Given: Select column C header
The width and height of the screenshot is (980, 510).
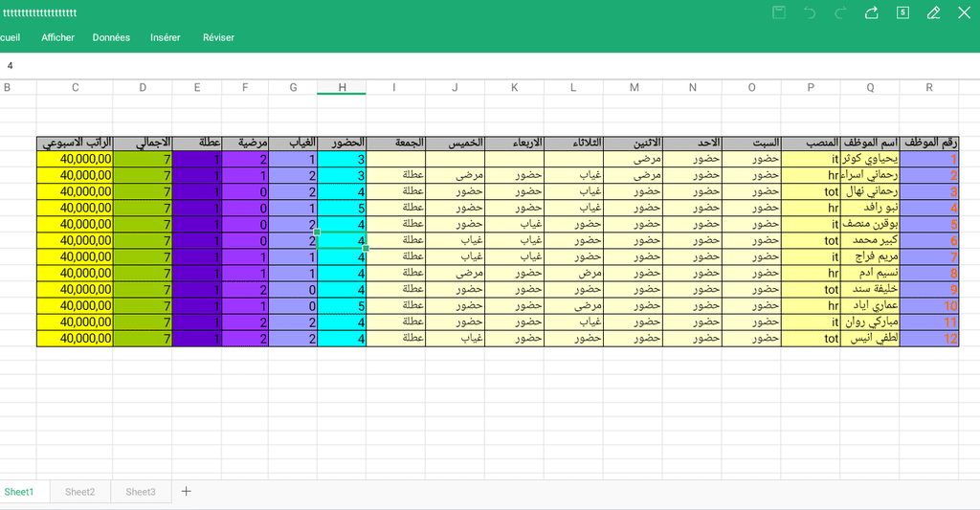Looking at the screenshot, I should click(x=75, y=88).
